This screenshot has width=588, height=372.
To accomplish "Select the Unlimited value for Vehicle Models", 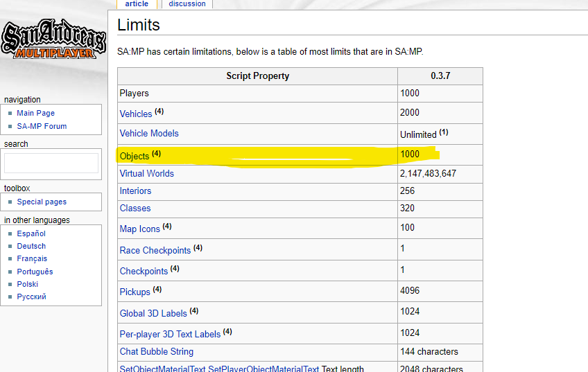I will [x=418, y=134].
